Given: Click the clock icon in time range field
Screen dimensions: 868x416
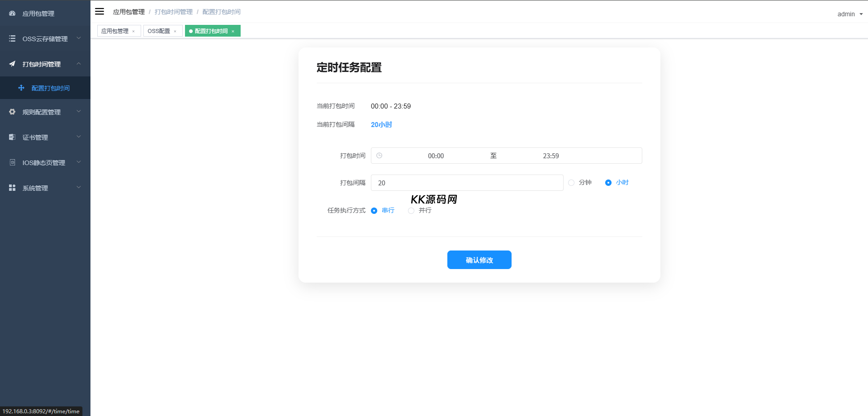Looking at the screenshot, I should click(379, 156).
